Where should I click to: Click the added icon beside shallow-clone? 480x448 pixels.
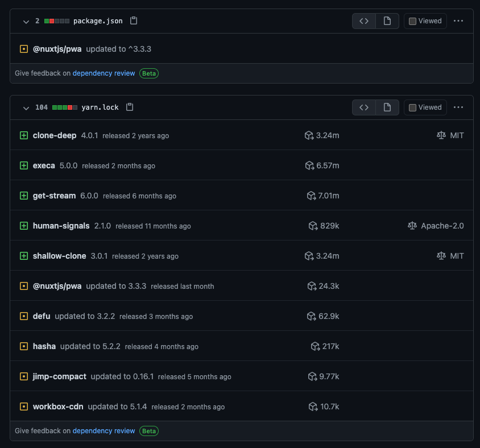pyautogui.click(x=24, y=256)
